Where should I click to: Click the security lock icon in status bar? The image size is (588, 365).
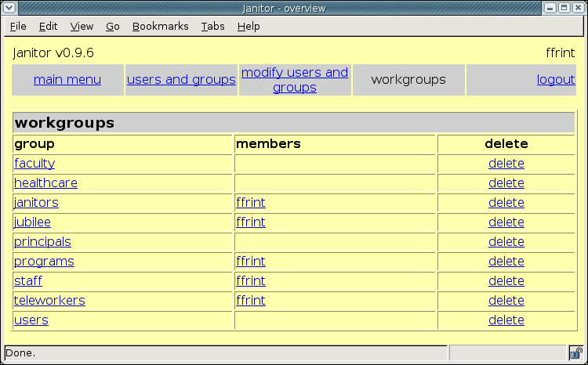[x=576, y=352]
